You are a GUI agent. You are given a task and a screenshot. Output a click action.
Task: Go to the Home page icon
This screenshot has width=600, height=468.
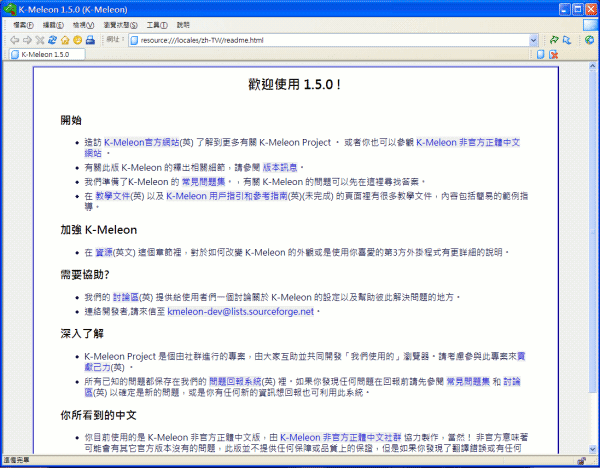[x=65, y=40]
